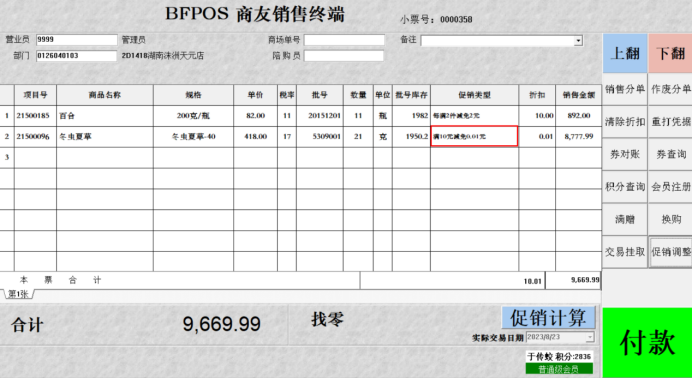
Task: Select item code cell 21500096
Action: [x=35, y=137]
